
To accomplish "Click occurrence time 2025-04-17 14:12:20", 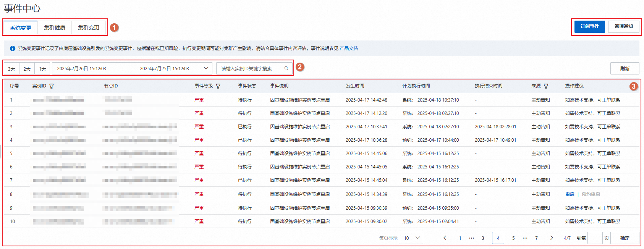I will 366,113.
